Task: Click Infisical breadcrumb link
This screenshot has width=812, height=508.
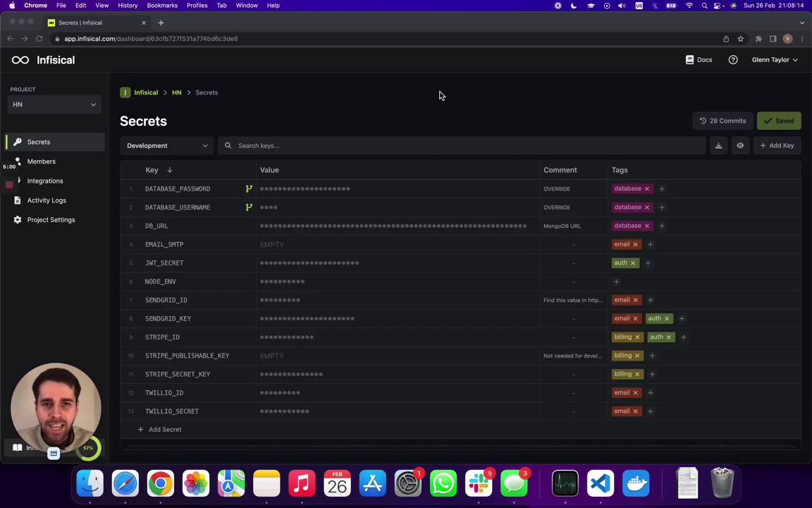Action: click(x=146, y=93)
